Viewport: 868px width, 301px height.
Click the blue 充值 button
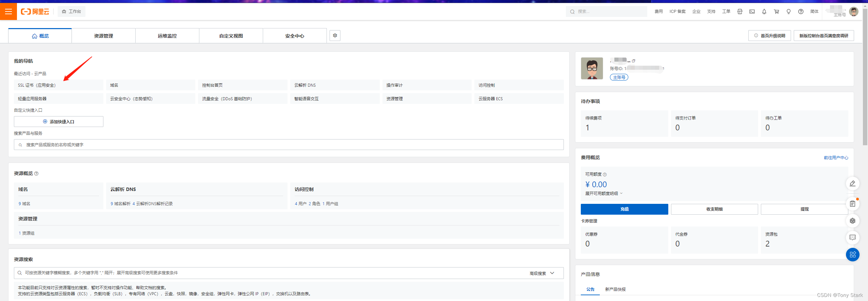click(x=625, y=209)
